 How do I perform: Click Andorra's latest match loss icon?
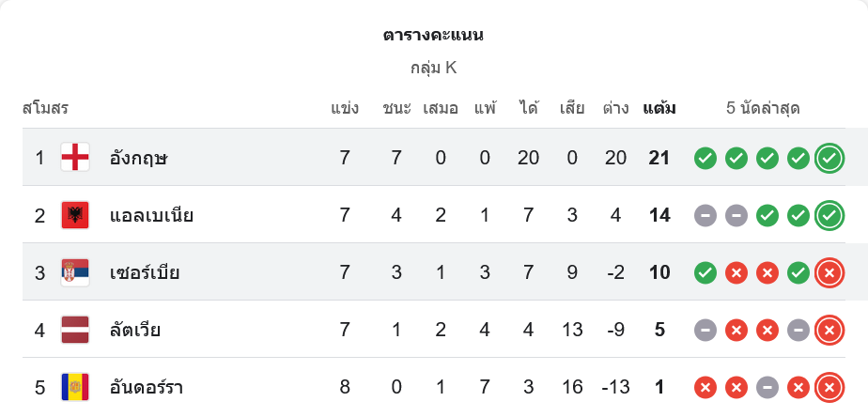pos(829,387)
